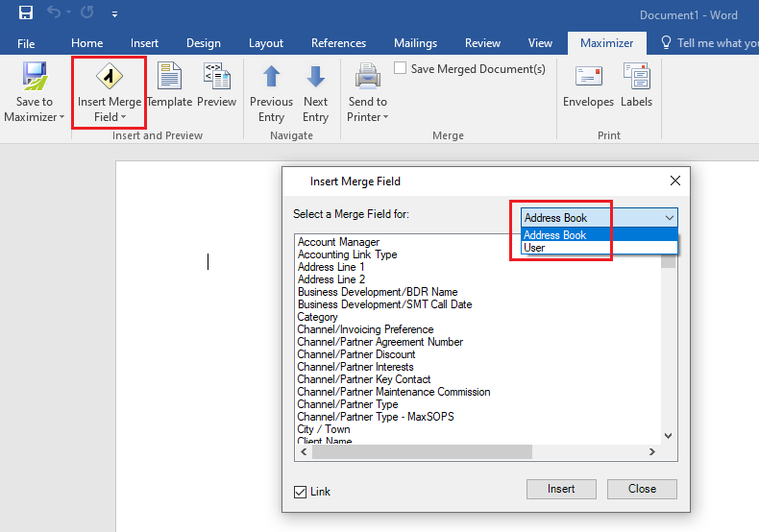This screenshot has height=532, width=759.
Task: Open the View tab
Action: (x=540, y=43)
